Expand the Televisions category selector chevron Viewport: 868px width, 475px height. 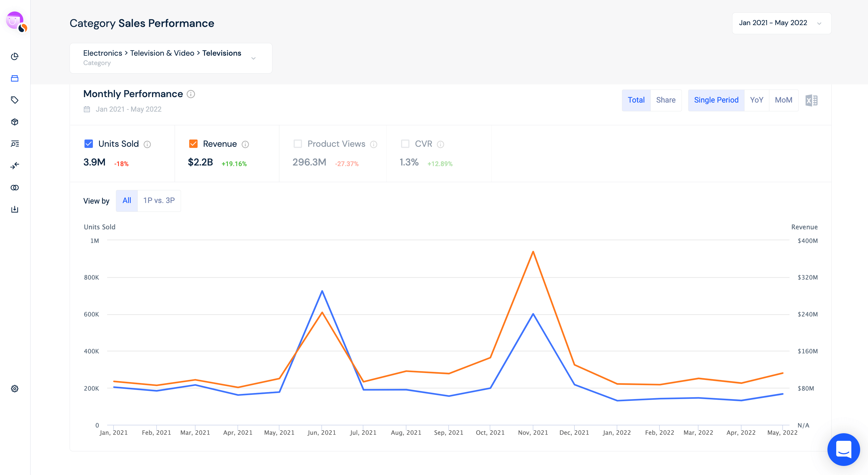(x=254, y=58)
